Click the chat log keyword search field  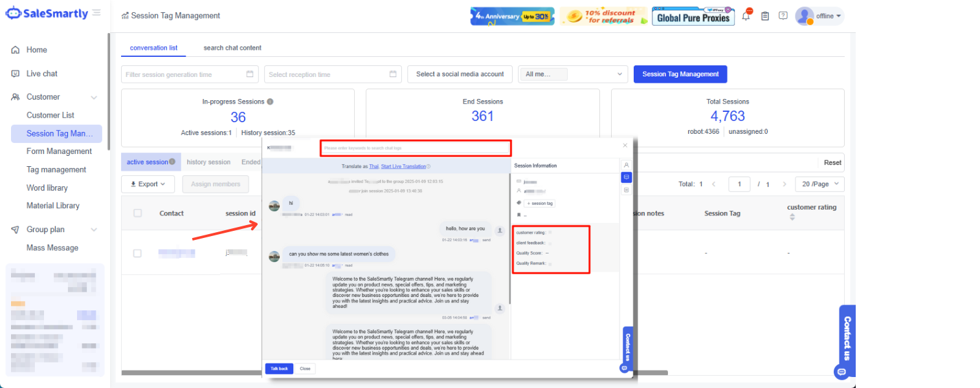click(416, 148)
